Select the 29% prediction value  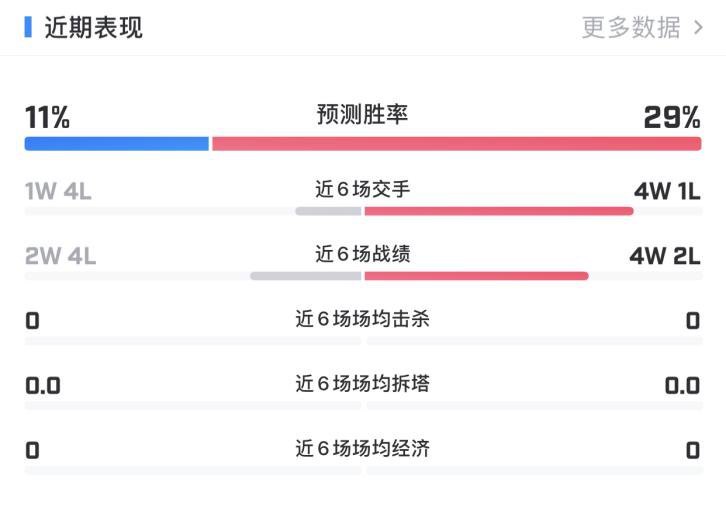[672, 117]
